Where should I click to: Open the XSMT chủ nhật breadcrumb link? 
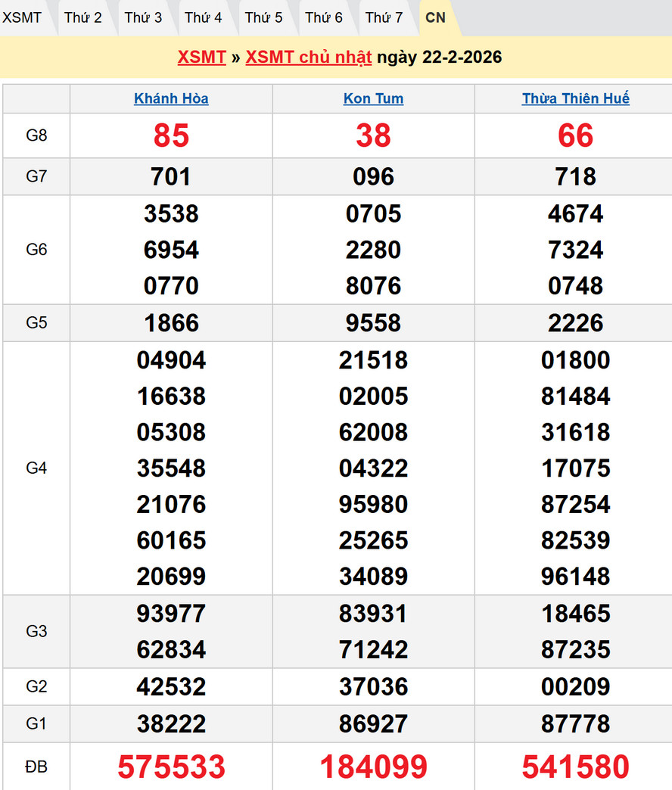click(x=309, y=58)
